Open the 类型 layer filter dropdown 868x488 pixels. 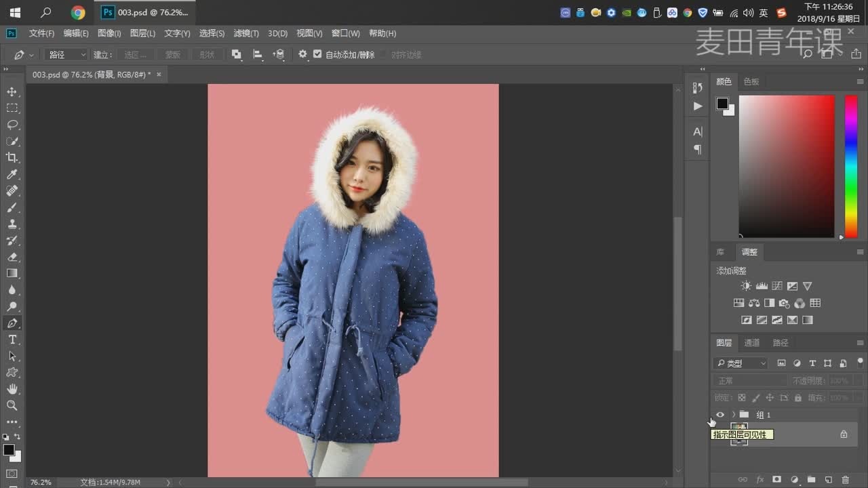tap(741, 363)
